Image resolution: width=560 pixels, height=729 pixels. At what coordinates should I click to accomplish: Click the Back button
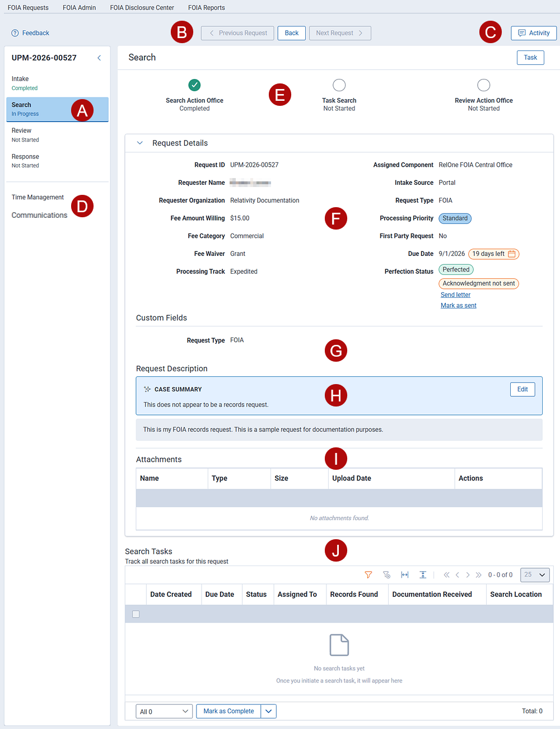click(x=292, y=33)
